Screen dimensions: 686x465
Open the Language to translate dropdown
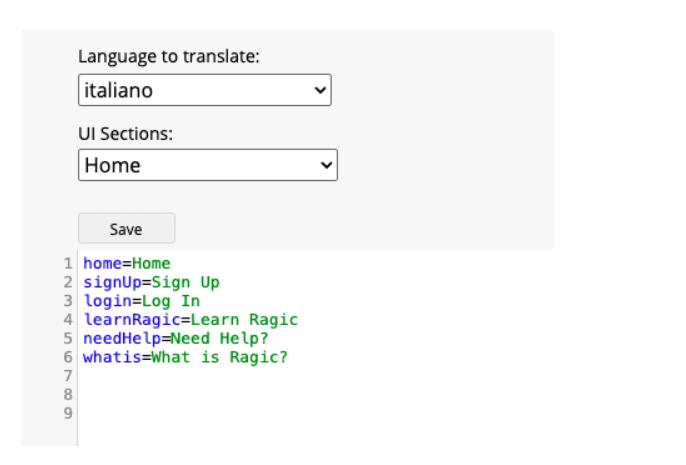205,90
